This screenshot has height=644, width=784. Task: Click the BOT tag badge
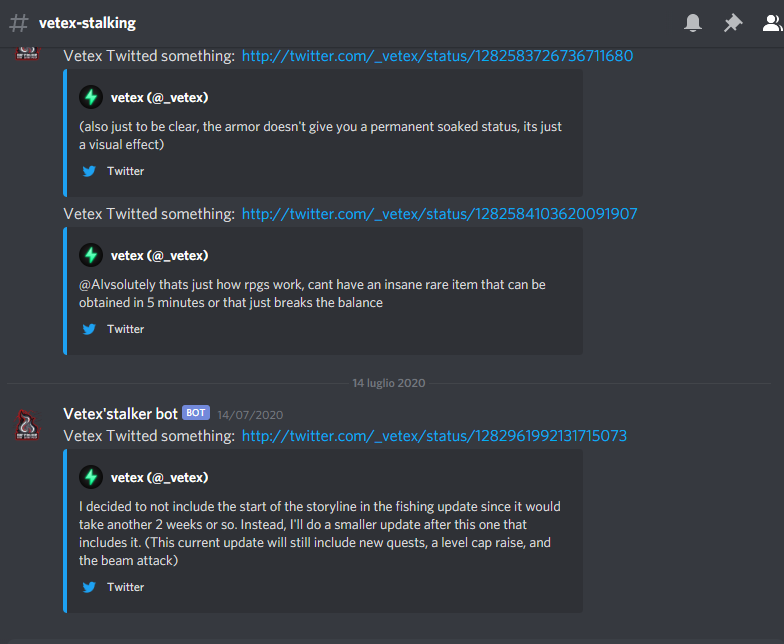tap(196, 413)
